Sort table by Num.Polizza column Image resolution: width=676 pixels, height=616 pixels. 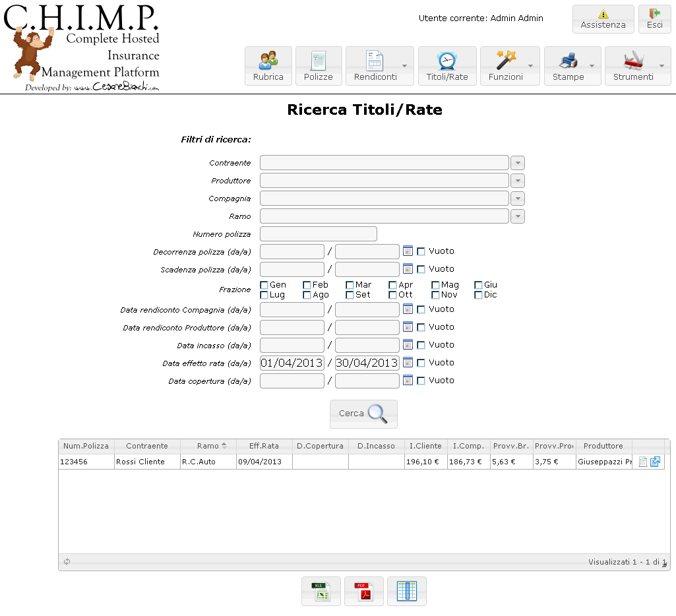tap(86, 446)
